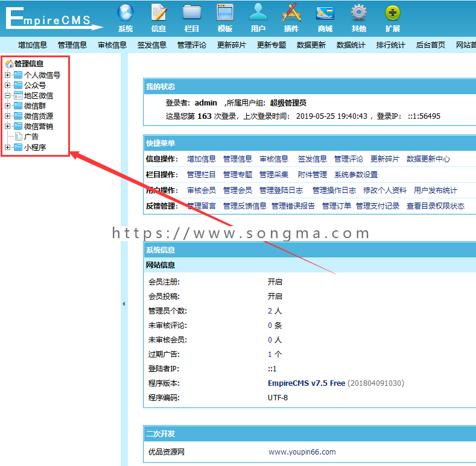
Task: Click the 管理支付记录 quick link
Action: [x=378, y=206]
